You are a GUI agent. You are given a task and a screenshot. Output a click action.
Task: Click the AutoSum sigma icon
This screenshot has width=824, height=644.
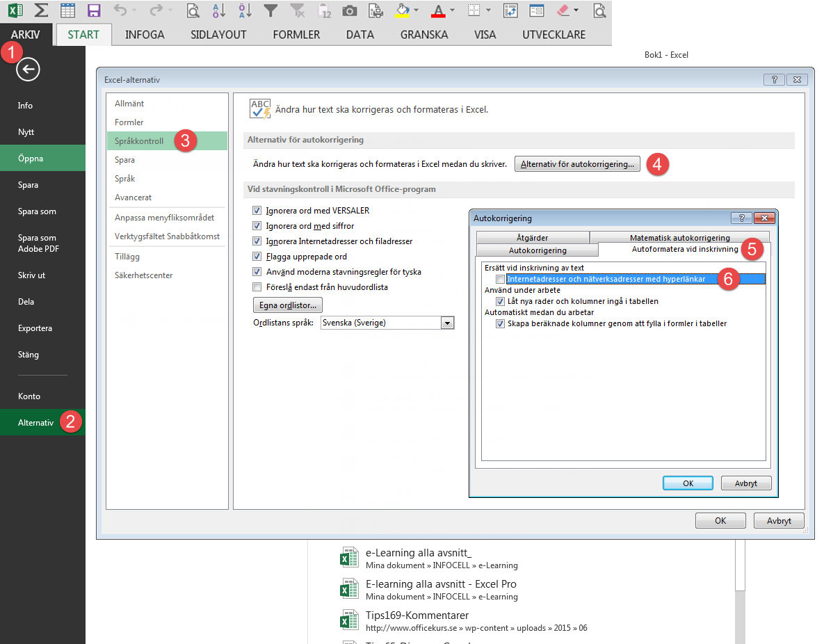click(42, 10)
